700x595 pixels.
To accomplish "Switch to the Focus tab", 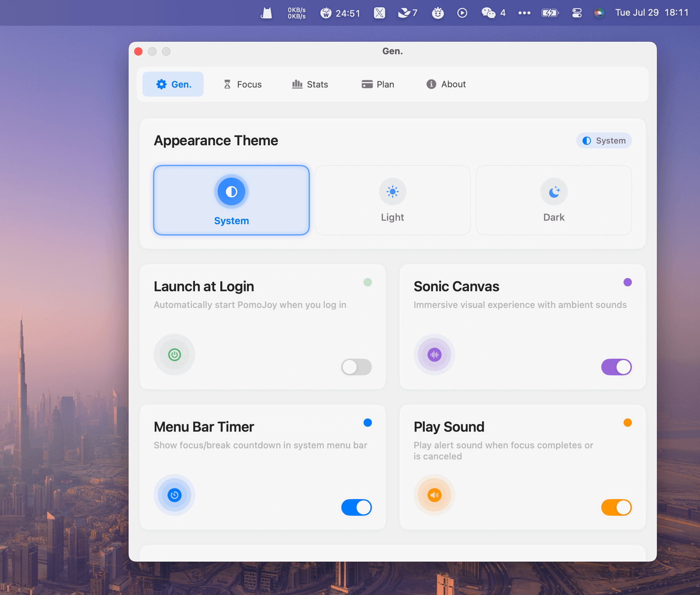I will 243,84.
